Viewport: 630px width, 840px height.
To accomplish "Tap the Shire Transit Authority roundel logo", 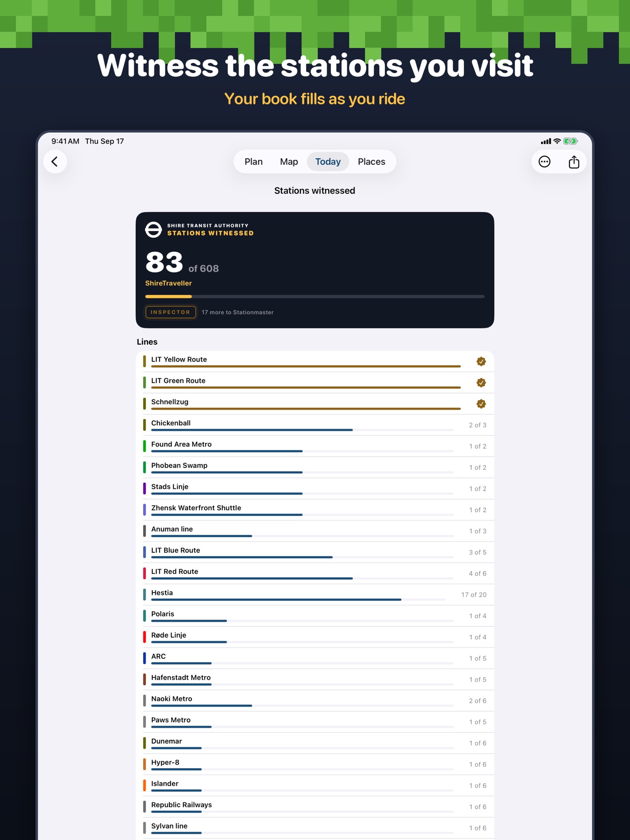I will pyautogui.click(x=153, y=230).
